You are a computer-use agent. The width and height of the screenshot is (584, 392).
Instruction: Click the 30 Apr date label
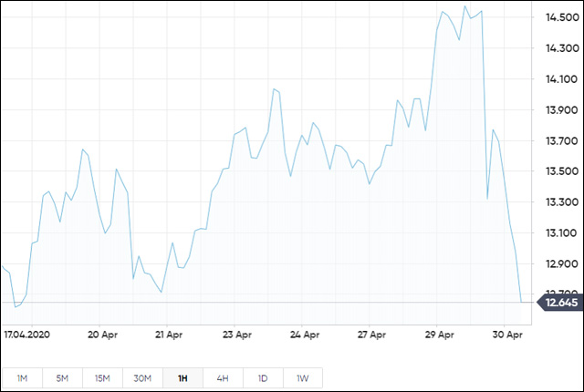tap(507, 335)
